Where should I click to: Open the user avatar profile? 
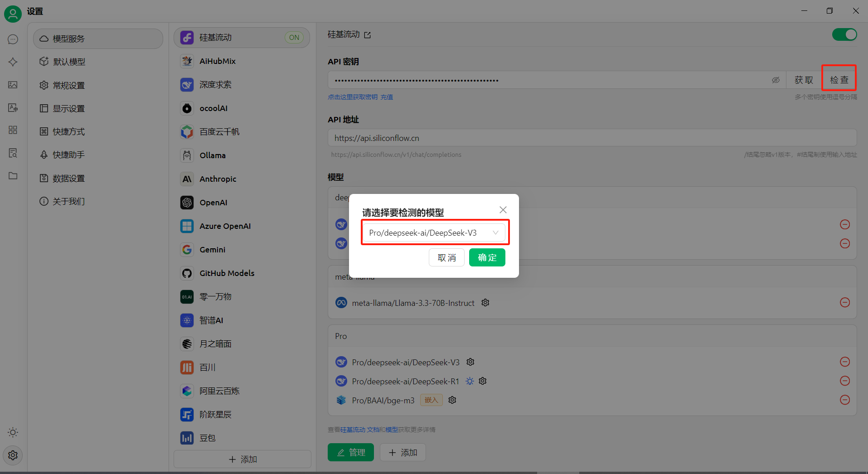(13, 14)
